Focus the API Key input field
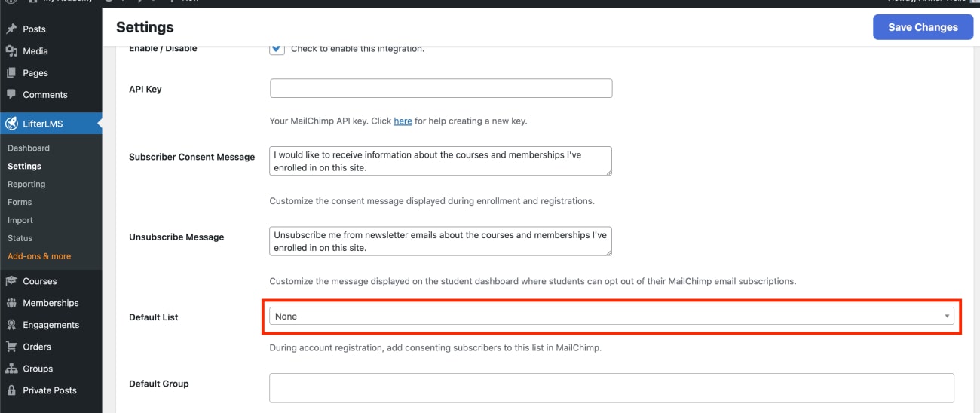This screenshot has height=413, width=980. coord(441,88)
